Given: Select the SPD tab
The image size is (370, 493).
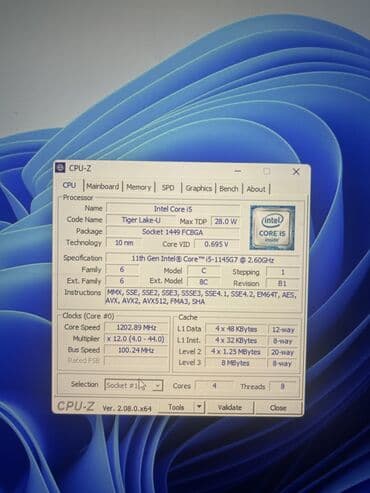Looking at the screenshot, I should coord(168,188).
